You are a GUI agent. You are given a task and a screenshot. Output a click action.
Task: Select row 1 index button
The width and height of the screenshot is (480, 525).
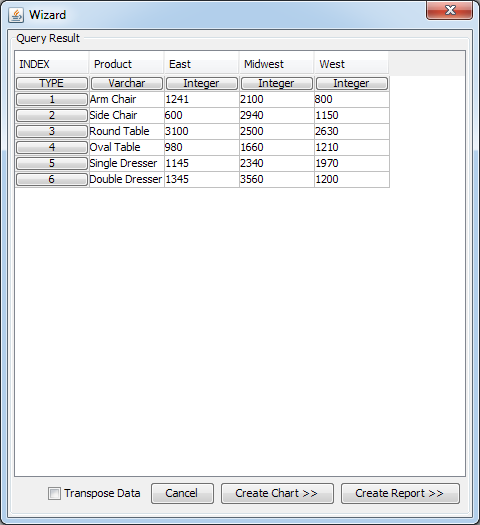point(52,99)
